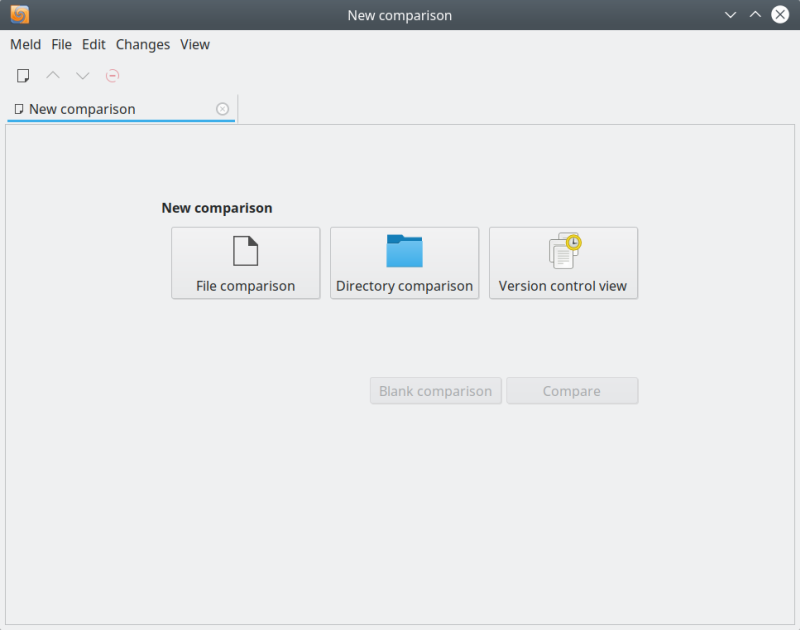Image resolution: width=800 pixels, height=630 pixels.
Task: Open the File menu
Action: pyautogui.click(x=61, y=44)
